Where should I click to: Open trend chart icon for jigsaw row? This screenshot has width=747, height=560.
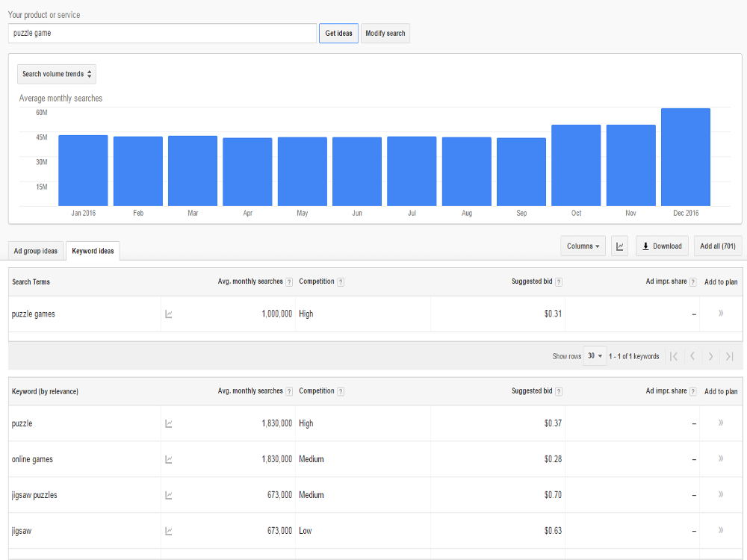coord(169,531)
